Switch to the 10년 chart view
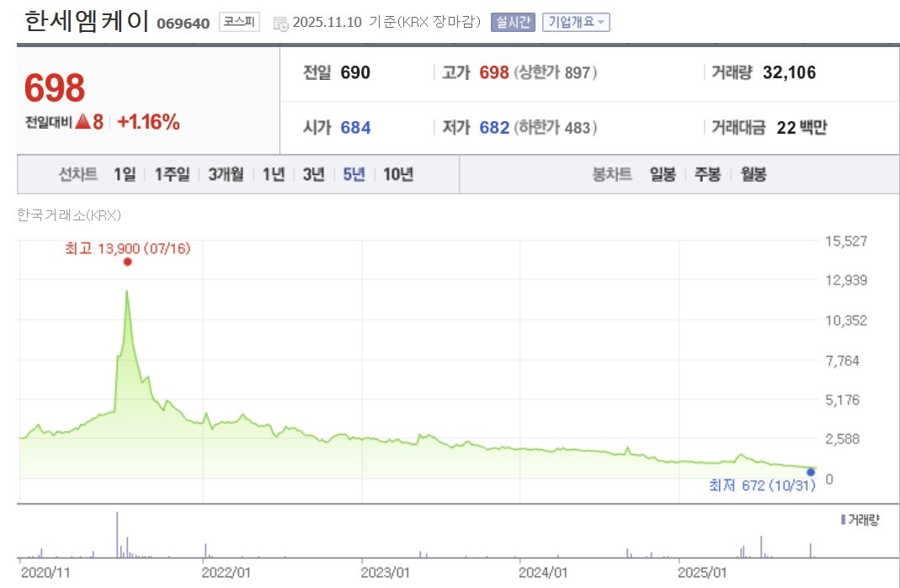 (398, 175)
